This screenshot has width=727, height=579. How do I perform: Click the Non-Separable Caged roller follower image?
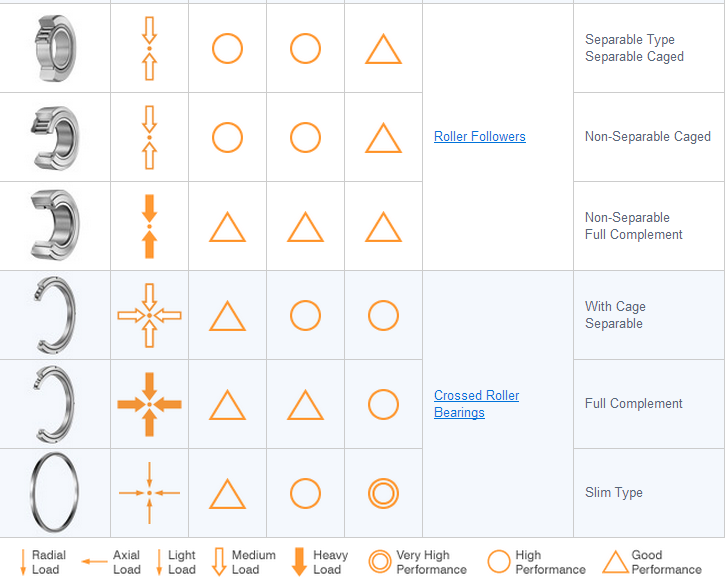(x=53, y=137)
